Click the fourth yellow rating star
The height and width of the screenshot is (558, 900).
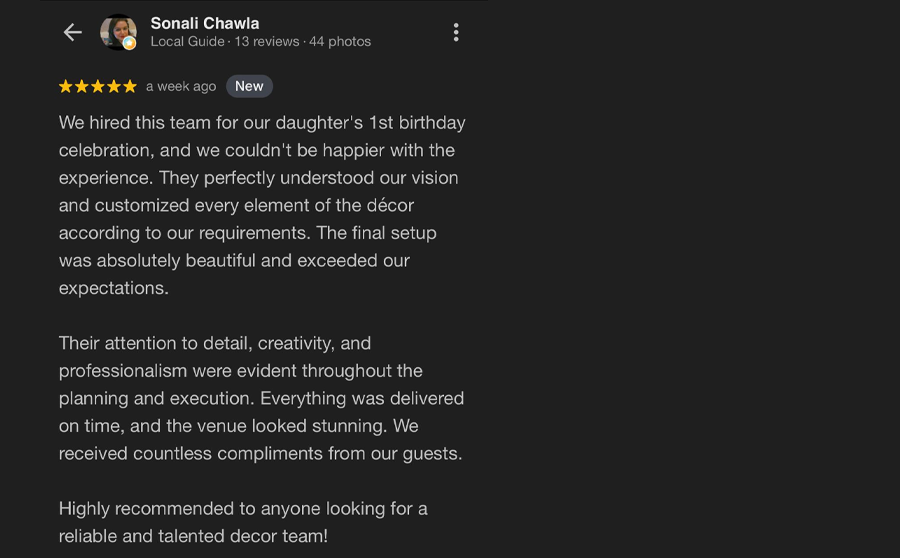[x=114, y=86]
